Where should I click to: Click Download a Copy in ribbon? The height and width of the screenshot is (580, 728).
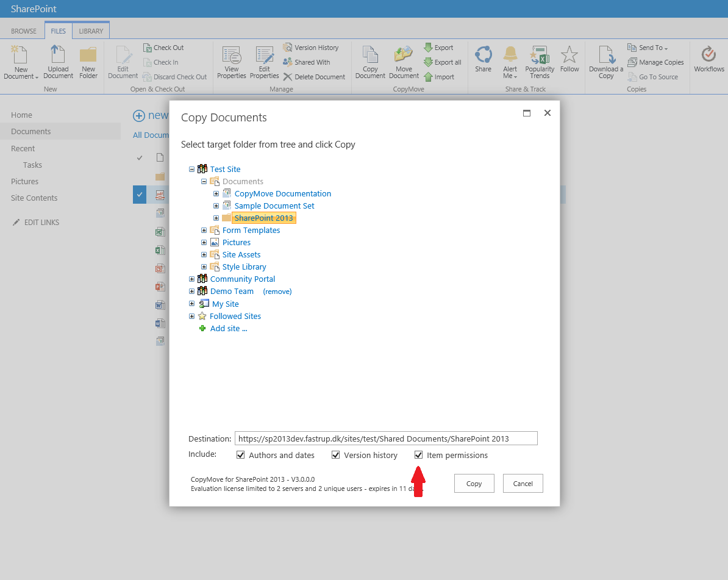point(606,62)
